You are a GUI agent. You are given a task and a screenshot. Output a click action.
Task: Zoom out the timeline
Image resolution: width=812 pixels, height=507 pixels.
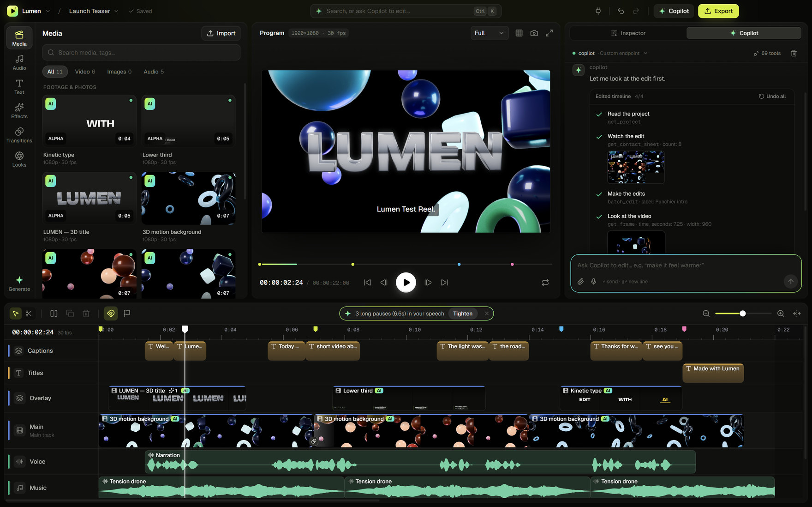click(x=706, y=314)
